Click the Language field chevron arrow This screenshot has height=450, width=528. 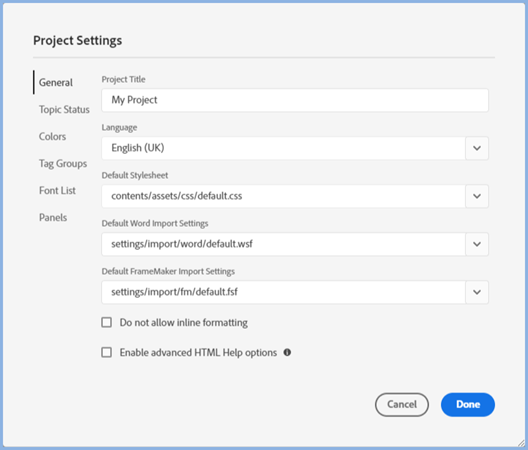[x=477, y=148]
